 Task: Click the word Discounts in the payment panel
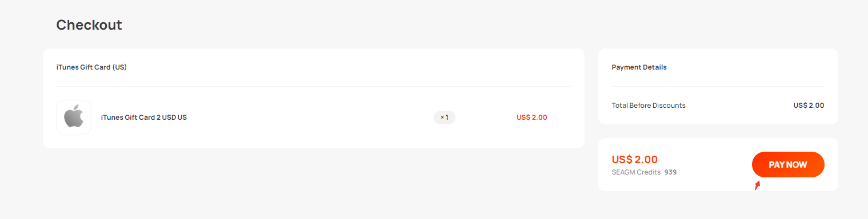tap(669, 106)
